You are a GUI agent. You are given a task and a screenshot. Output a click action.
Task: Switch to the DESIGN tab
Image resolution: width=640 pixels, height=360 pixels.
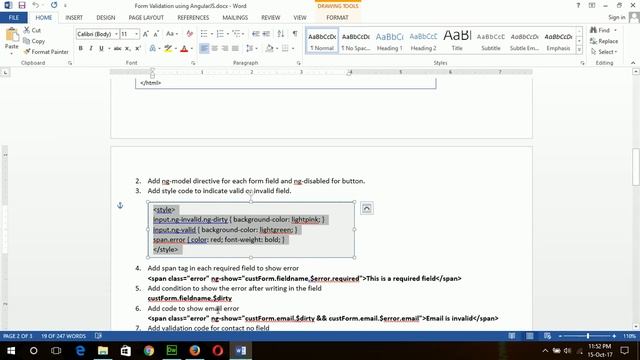pos(106,18)
